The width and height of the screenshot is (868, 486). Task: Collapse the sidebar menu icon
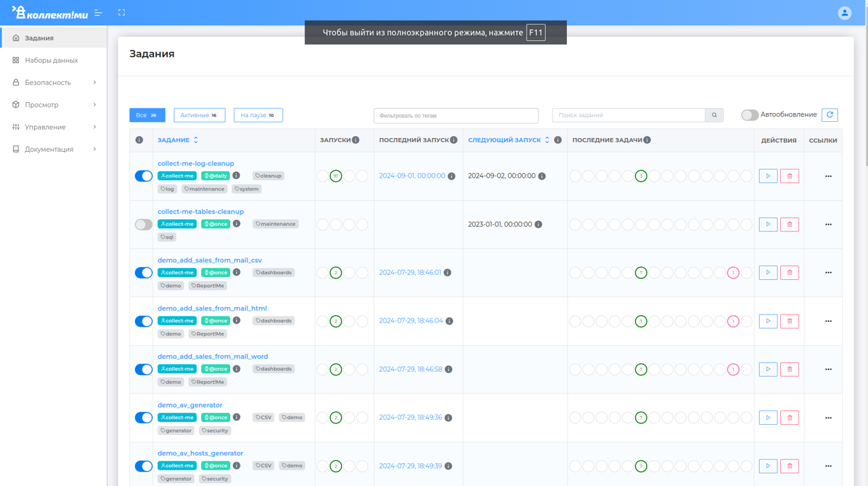point(98,13)
